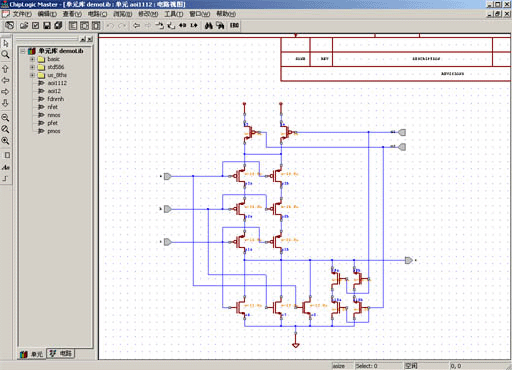Select the arrow pointer tool
This screenshot has height=370, width=512.
6,44
